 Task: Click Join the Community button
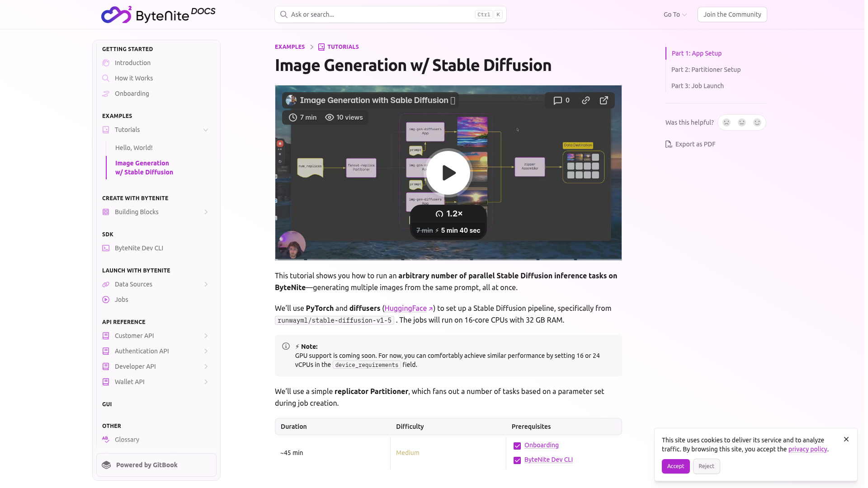point(732,14)
